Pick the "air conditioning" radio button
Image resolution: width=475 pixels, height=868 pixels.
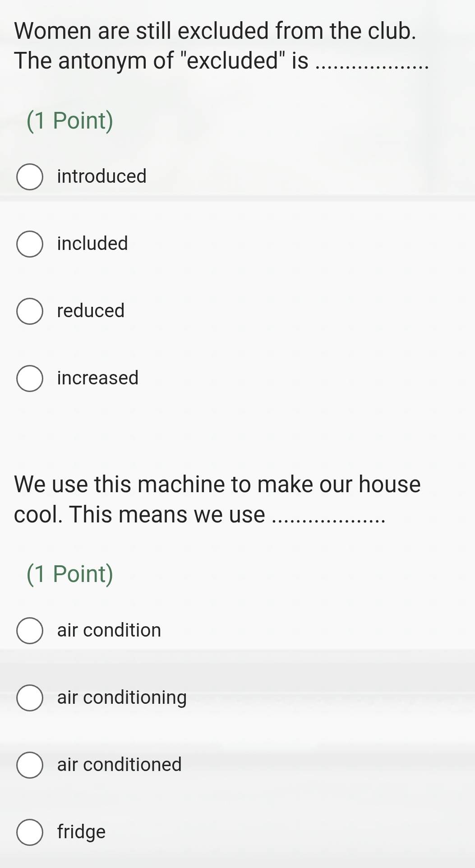click(30, 698)
